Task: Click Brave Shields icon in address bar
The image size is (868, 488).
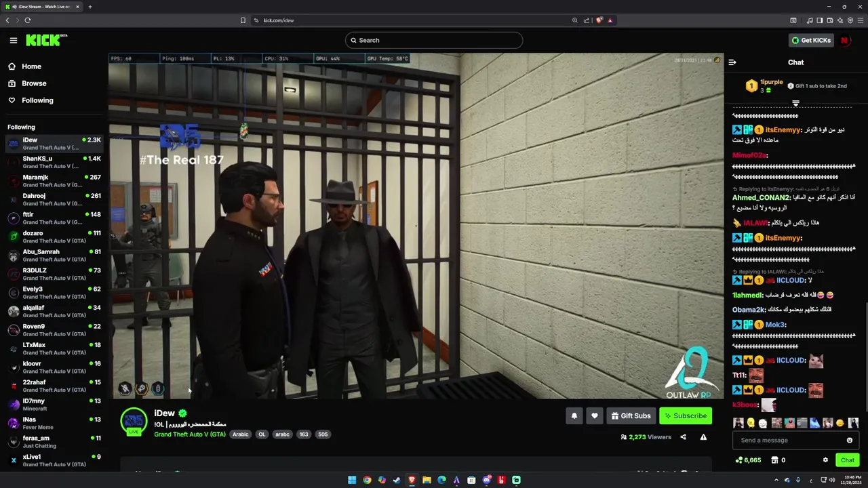Action: [x=599, y=20]
